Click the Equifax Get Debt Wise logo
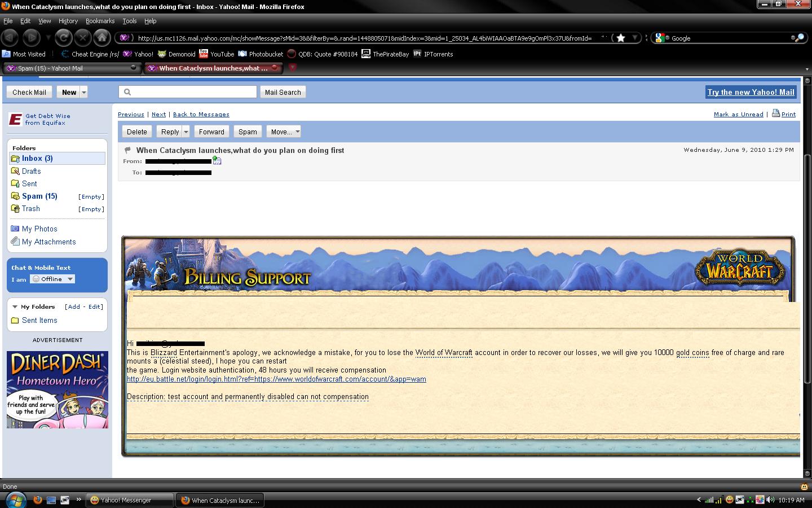Image resolution: width=812 pixels, height=508 pixels. pos(15,119)
